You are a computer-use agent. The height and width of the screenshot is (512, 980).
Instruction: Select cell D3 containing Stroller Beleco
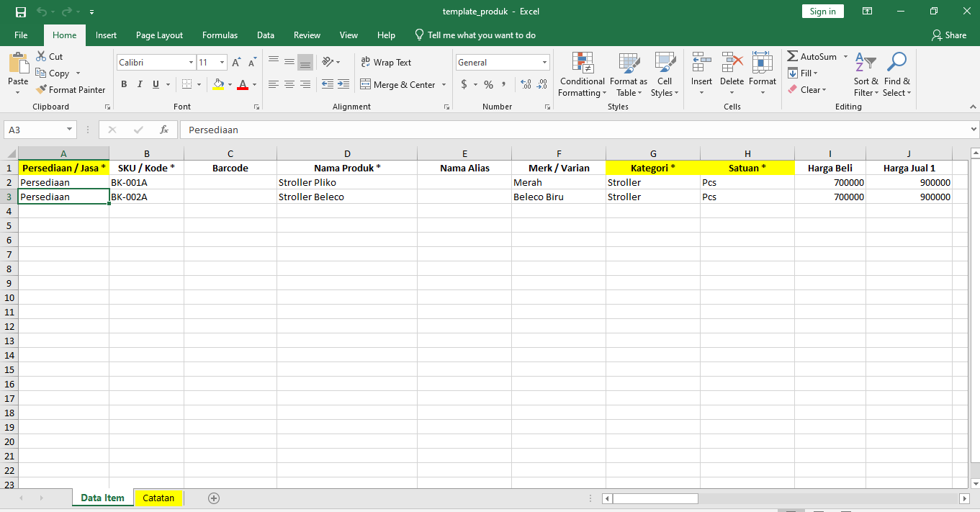(x=346, y=197)
